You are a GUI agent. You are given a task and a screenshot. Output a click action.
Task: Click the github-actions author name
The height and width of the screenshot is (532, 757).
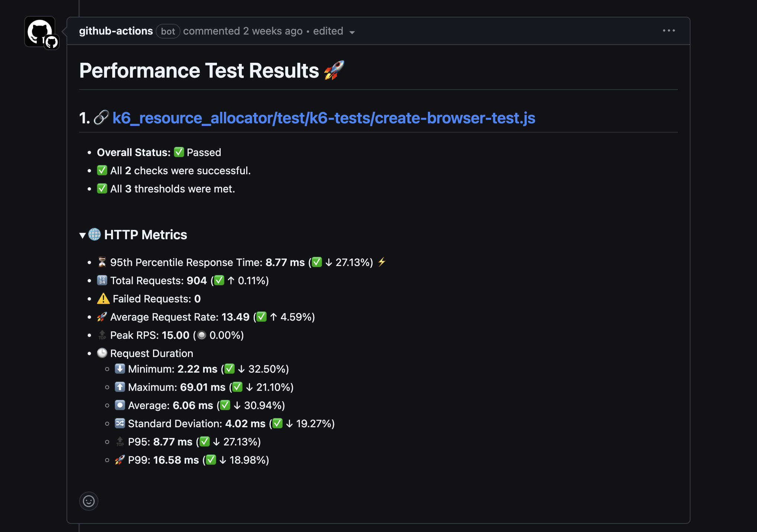click(116, 31)
